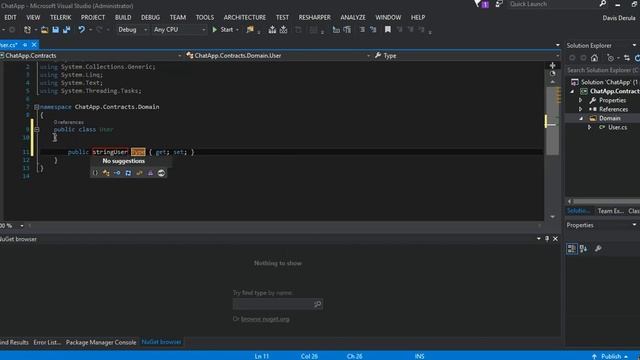This screenshot has height=360, width=640.
Task: Click the bookmark icon in the toolbar
Action: pyautogui.click(x=388, y=29)
